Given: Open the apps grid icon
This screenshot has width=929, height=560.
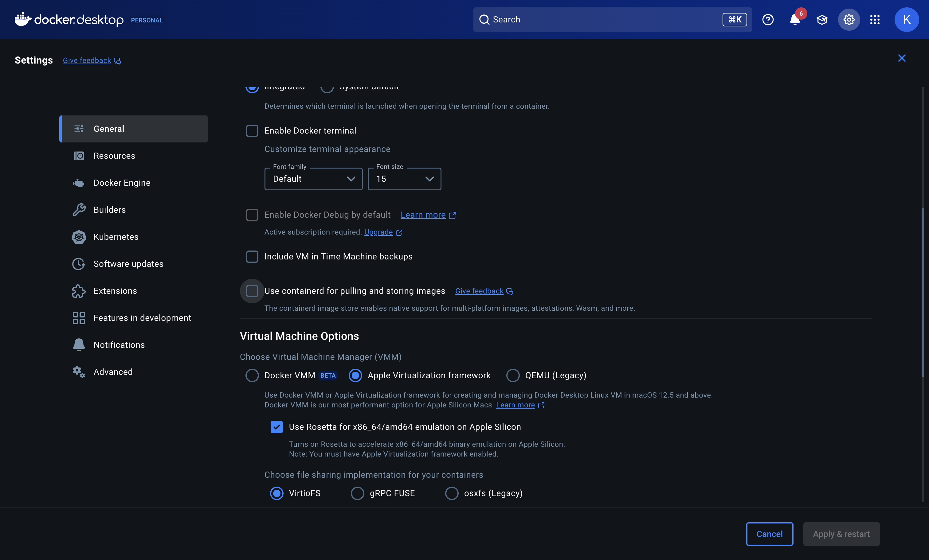Looking at the screenshot, I should [x=875, y=20].
